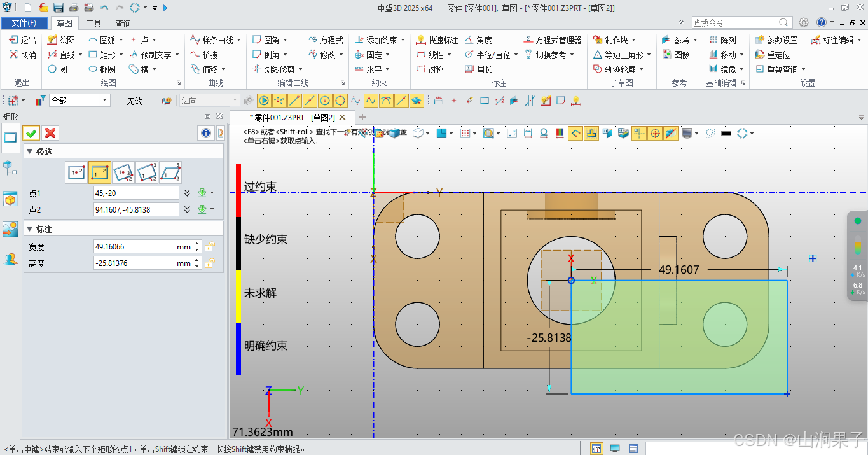868x455 pixels.
Task: Toggle the circle center snap icon
Action: [x=325, y=101]
